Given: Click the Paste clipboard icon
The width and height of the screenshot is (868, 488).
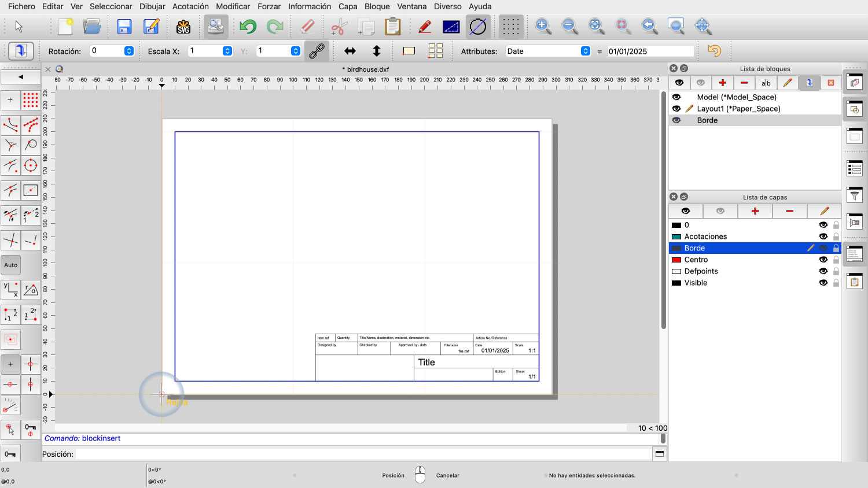Looking at the screenshot, I should click(392, 27).
